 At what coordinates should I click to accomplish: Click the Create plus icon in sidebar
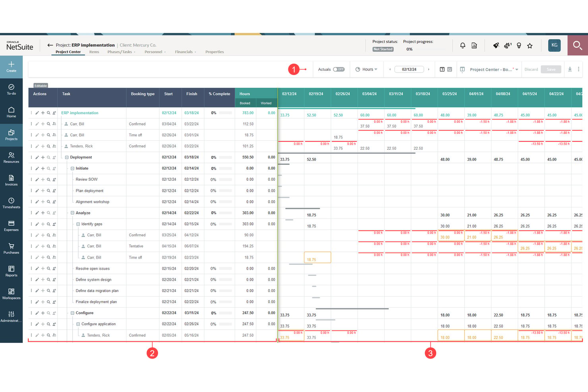pos(11,67)
